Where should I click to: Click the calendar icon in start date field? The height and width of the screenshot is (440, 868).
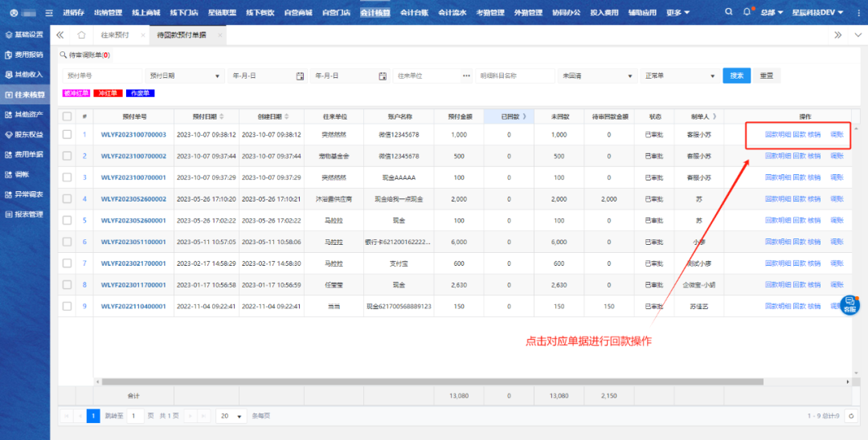click(x=300, y=75)
